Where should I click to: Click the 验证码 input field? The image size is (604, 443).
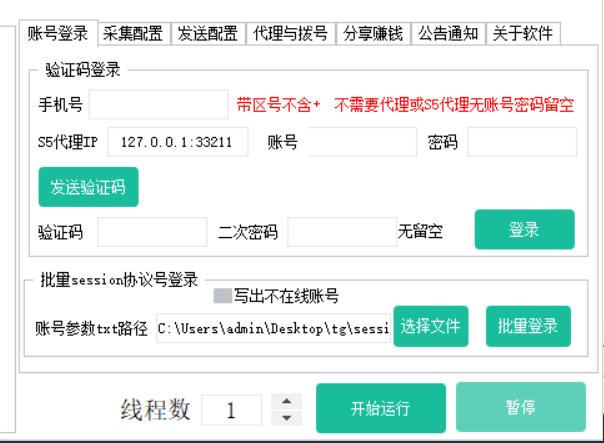tap(152, 233)
